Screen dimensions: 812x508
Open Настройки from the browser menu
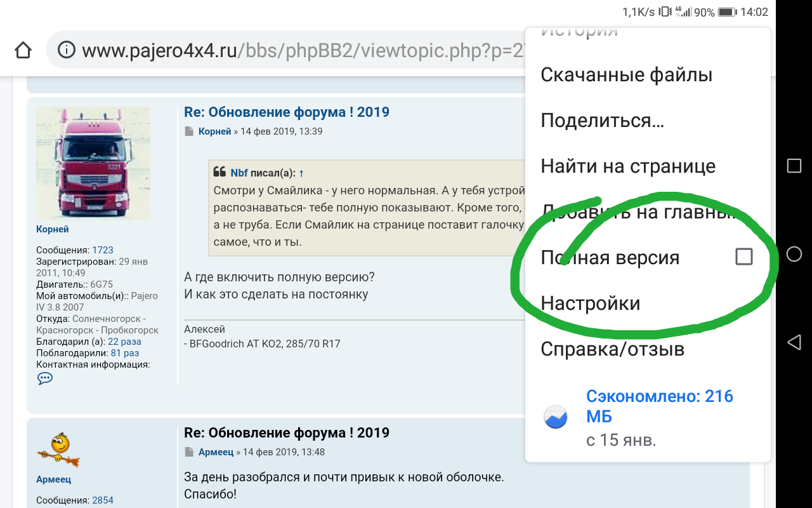tap(590, 304)
